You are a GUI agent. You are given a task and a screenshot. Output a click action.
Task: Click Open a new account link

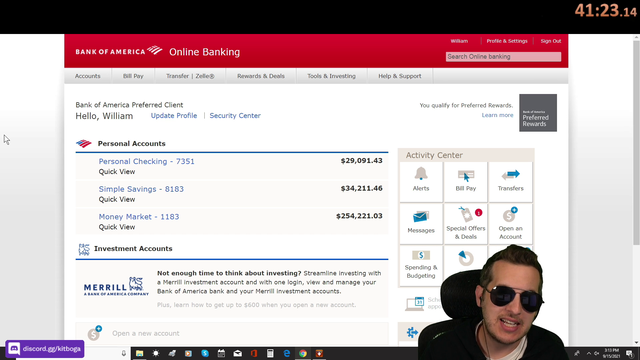[x=146, y=333]
